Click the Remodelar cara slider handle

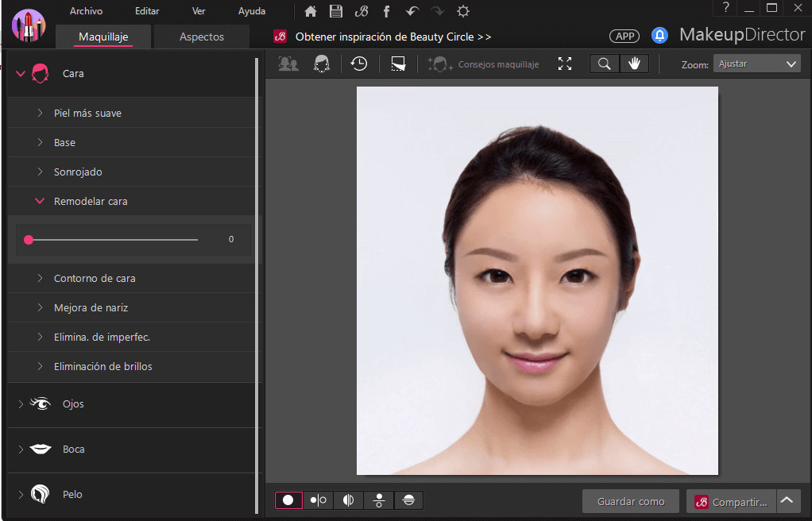tap(29, 239)
